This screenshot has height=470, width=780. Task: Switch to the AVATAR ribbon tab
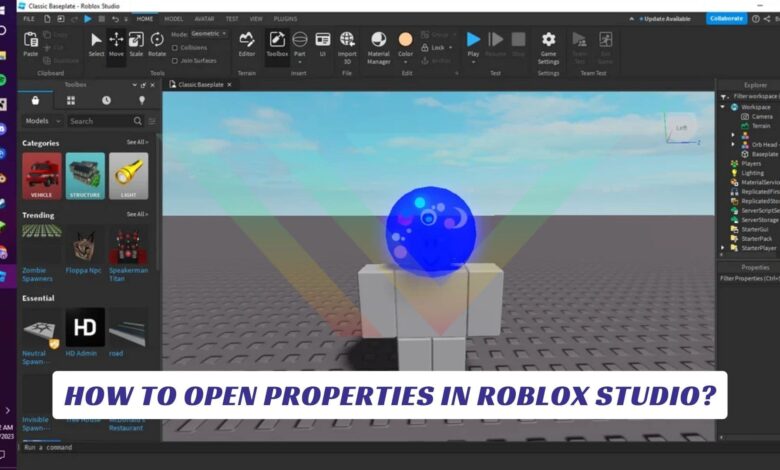[204, 19]
